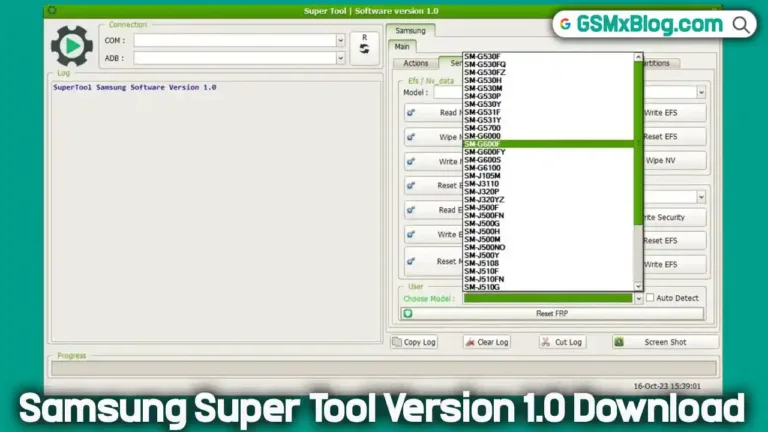This screenshot has height=432, width=768.
Task: Open the partially hidden Partitions tab
Action: tap(659, 63)
